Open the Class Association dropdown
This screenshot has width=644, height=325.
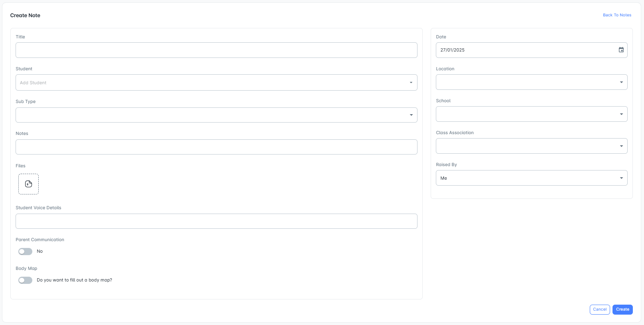(532, 146)
